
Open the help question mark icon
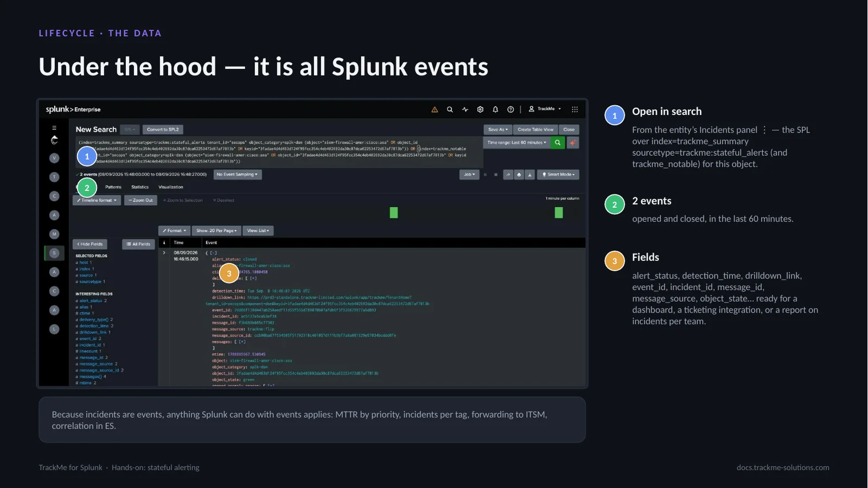pos(510,109)
